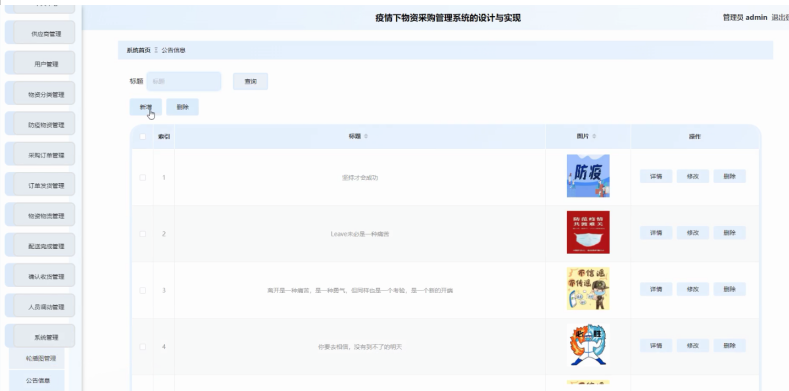
Task: Click the title text in row 4
Action: tap(360, 347)
